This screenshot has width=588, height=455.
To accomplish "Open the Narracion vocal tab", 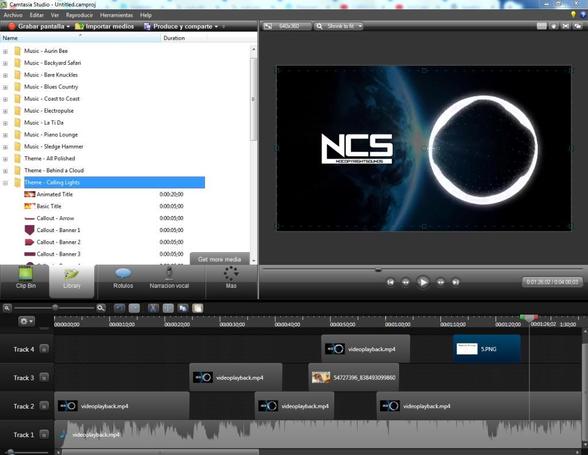I will [x=169, y=278].
